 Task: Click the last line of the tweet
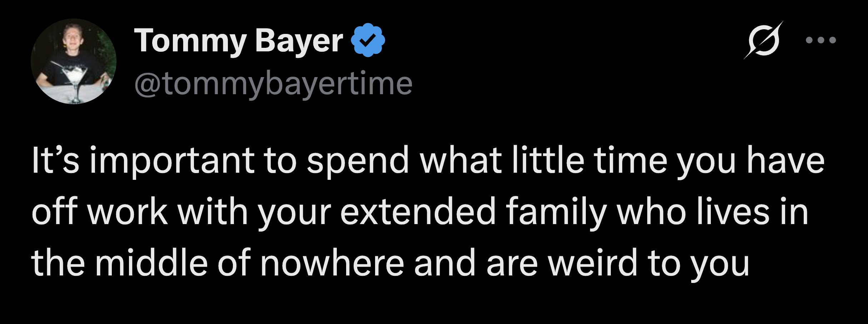(x=390, y=263)
